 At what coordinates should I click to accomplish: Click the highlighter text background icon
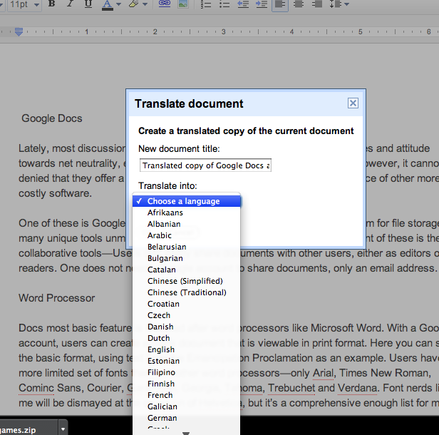tap(133, 4)
